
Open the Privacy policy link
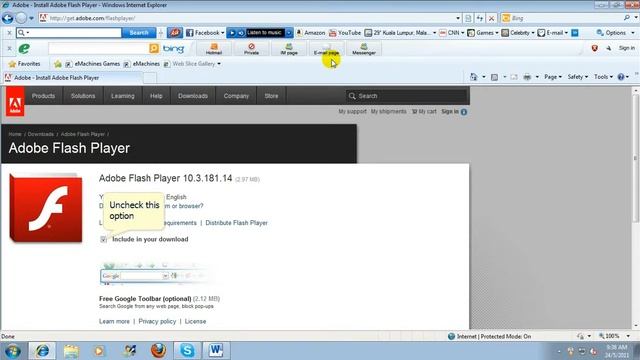pos(157,321)
